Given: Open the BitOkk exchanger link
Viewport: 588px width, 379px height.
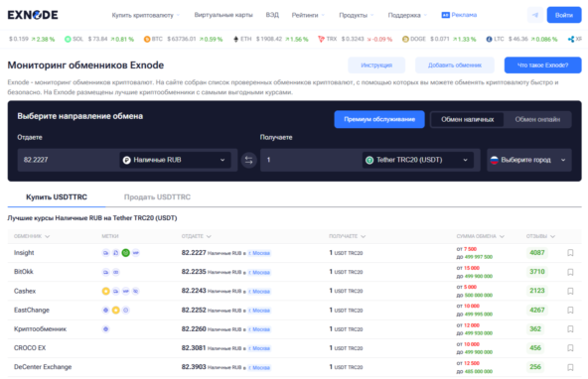Looking at the screenshot, I should click(x=24, y=272).
